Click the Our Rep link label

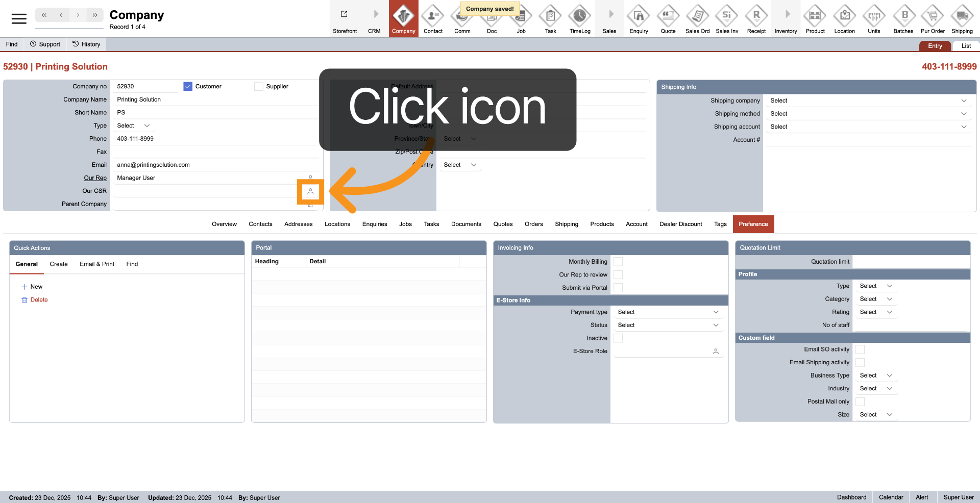pos(95,178)
